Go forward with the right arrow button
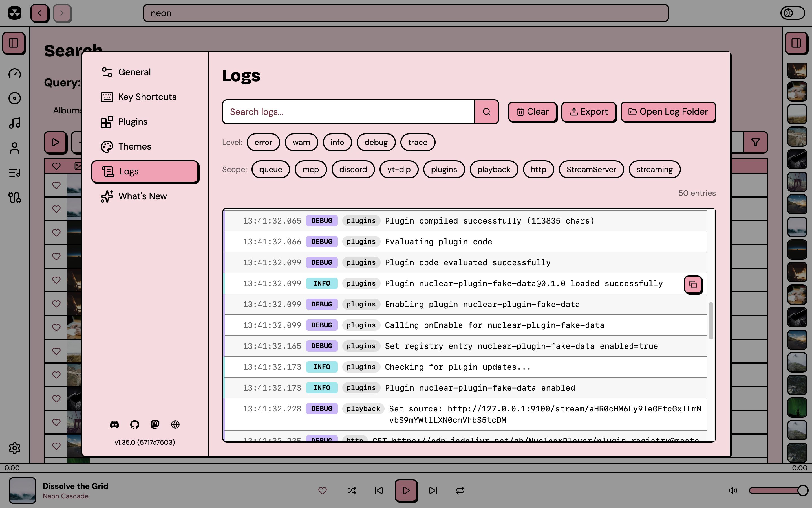Screen dimensions: 812x508 point(62,13)
